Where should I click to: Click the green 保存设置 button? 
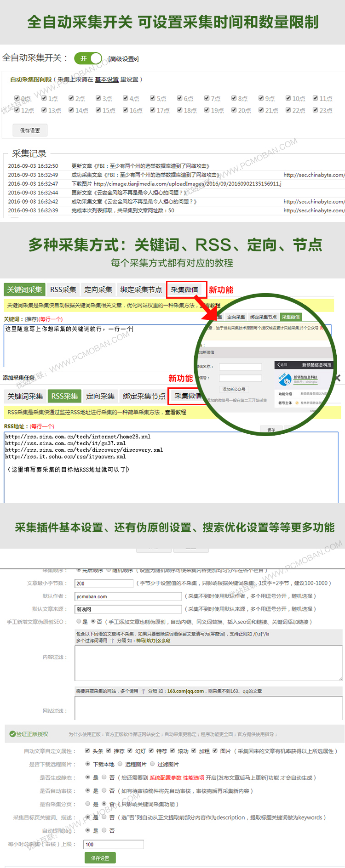100,858
